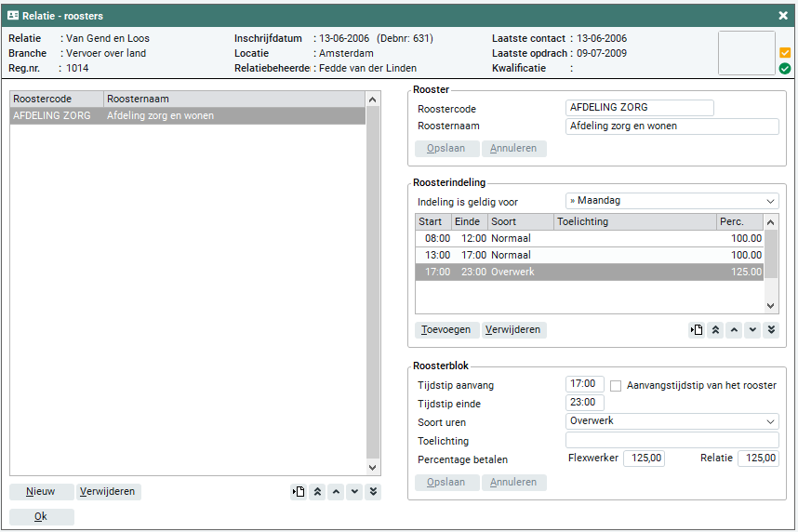Viewport: 798px width, 532px height.
Task: Move roster to bottom using left double-down arrow
Action: tap(373, 492)
